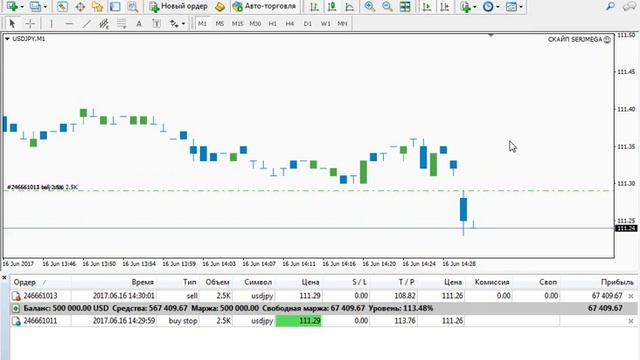
Task: Select the text label tool
Action: [156, 24]
